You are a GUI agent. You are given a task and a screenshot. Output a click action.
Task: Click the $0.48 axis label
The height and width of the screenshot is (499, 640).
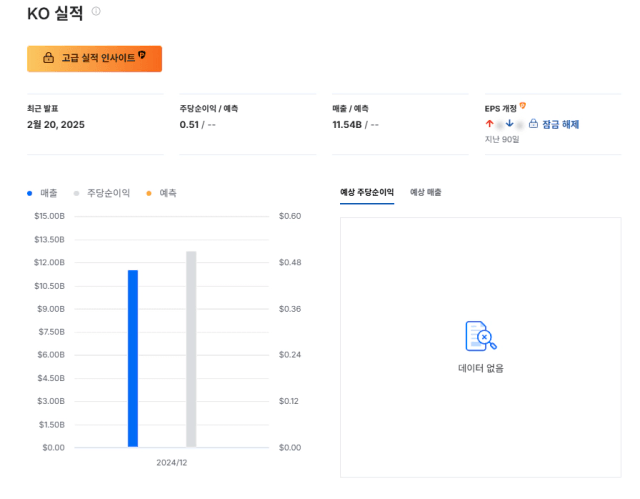(x=290, y=262)
